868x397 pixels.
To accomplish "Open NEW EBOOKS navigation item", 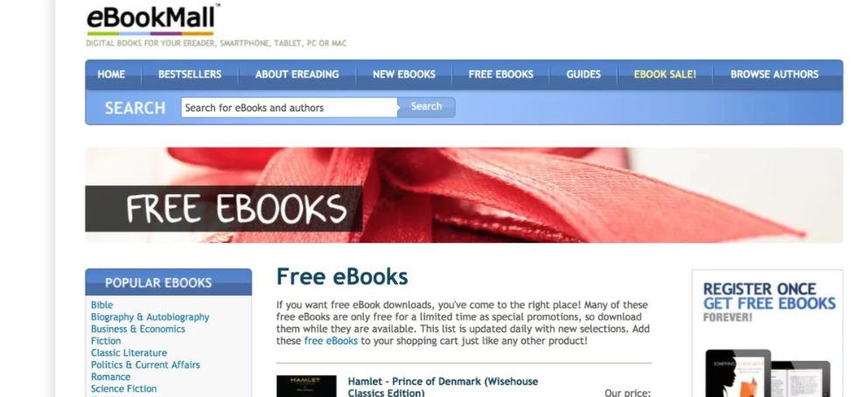I will coord(404,74).
